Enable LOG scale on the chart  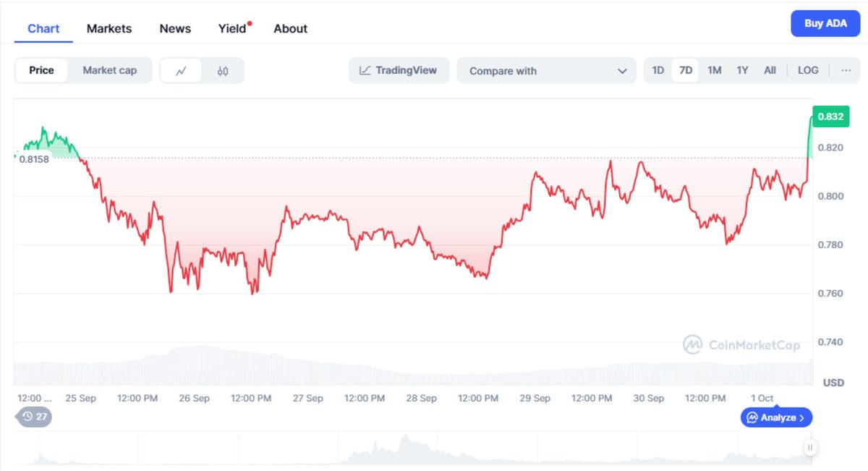[808, 70]
